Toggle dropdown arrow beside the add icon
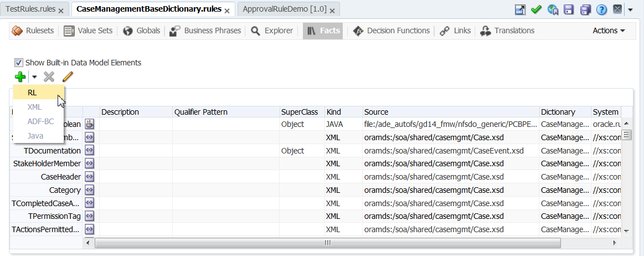The width and height of the screenshot is (644, 256). point(34,77)
